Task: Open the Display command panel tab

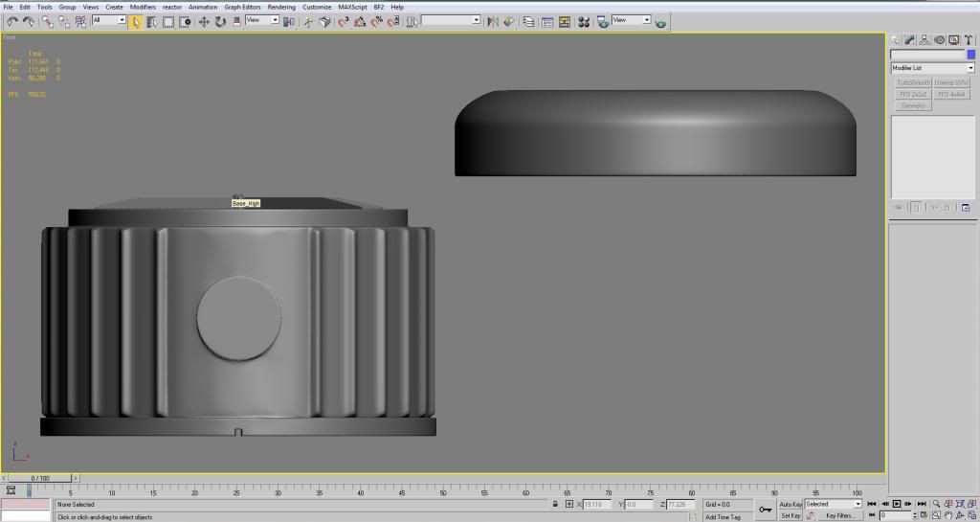Action: tap(955, 40)
